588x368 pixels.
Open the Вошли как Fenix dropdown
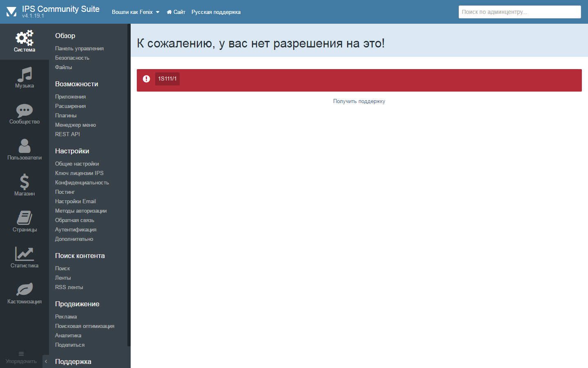point(136,12)
